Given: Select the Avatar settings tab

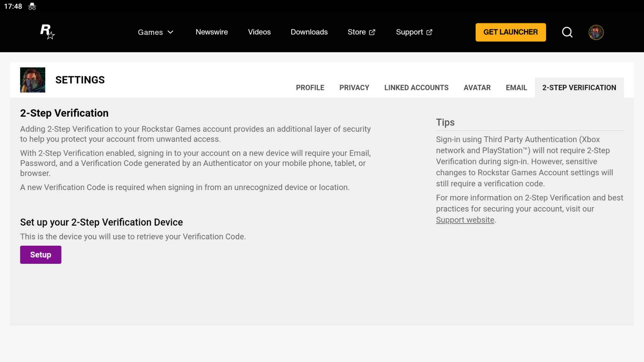Looking at the screenshot, I should tap(477, 88).
